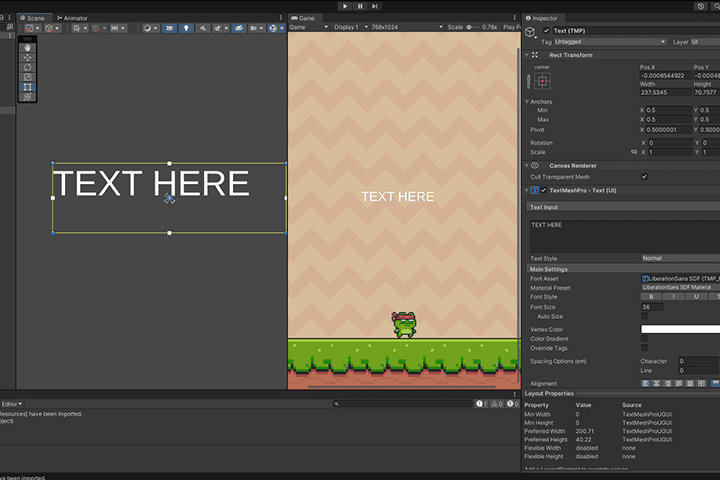Open the Tag Untagged dropdown

(610, 42)
